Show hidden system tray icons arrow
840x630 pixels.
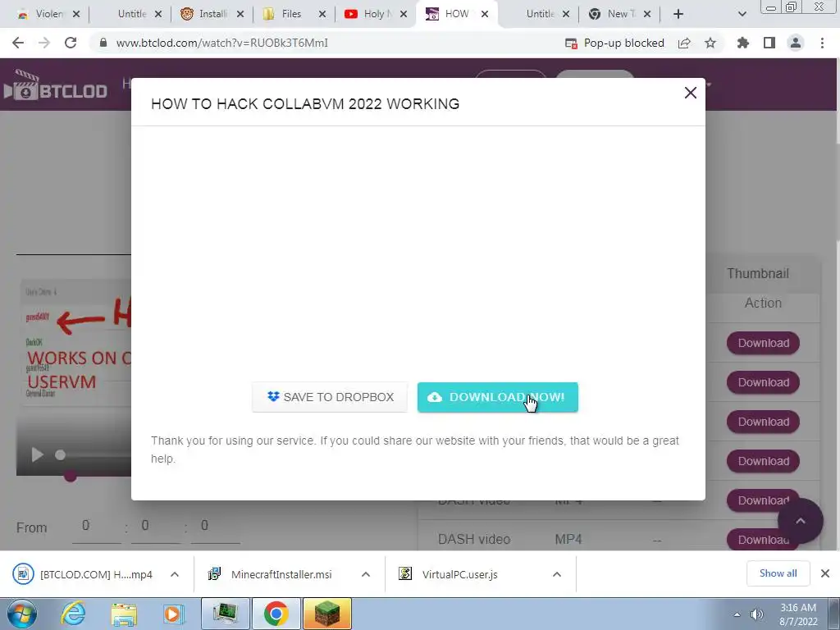pos(737,614)
